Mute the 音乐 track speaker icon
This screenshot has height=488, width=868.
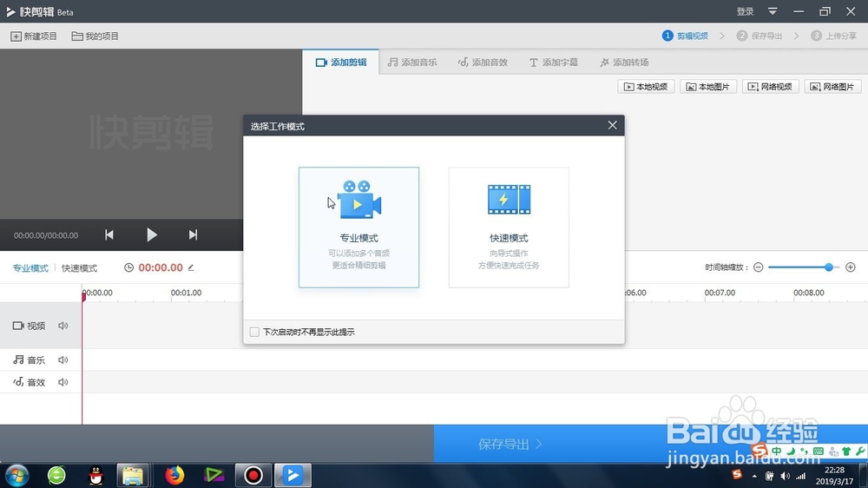coord(63,360)
